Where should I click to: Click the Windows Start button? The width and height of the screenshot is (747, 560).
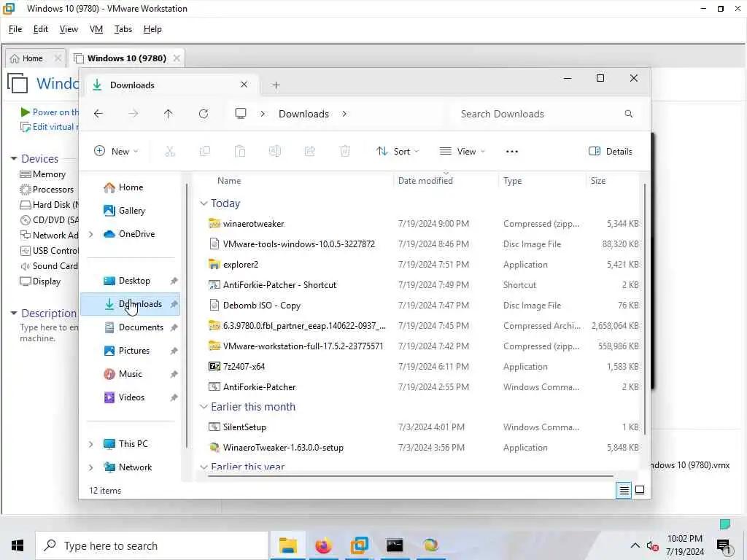tap(18, 545)
